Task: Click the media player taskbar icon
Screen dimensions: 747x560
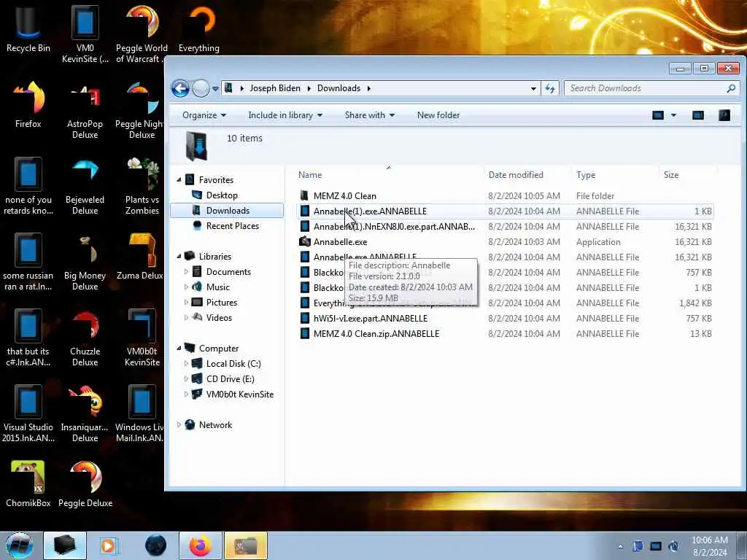Action: tap(108, 545)
